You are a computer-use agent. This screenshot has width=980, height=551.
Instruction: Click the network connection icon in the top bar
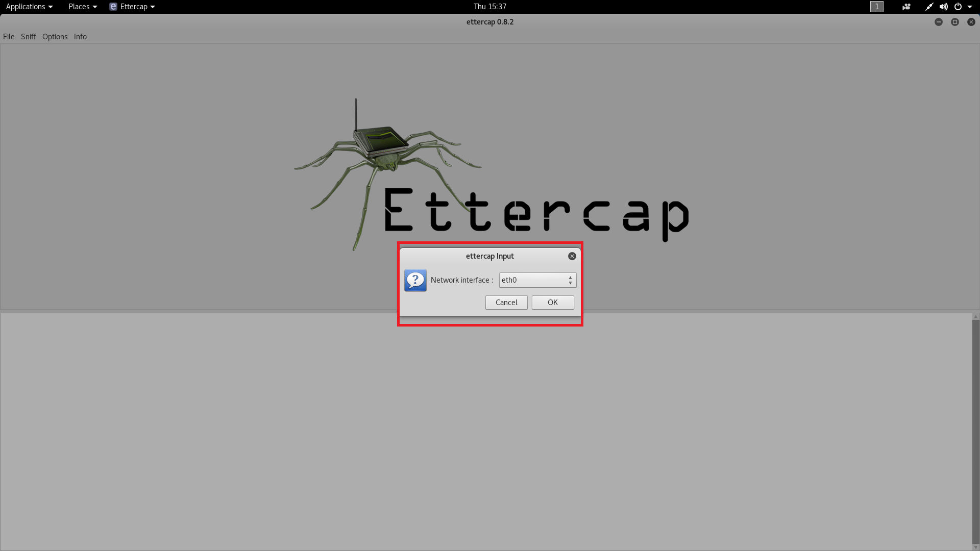[929, 7]
